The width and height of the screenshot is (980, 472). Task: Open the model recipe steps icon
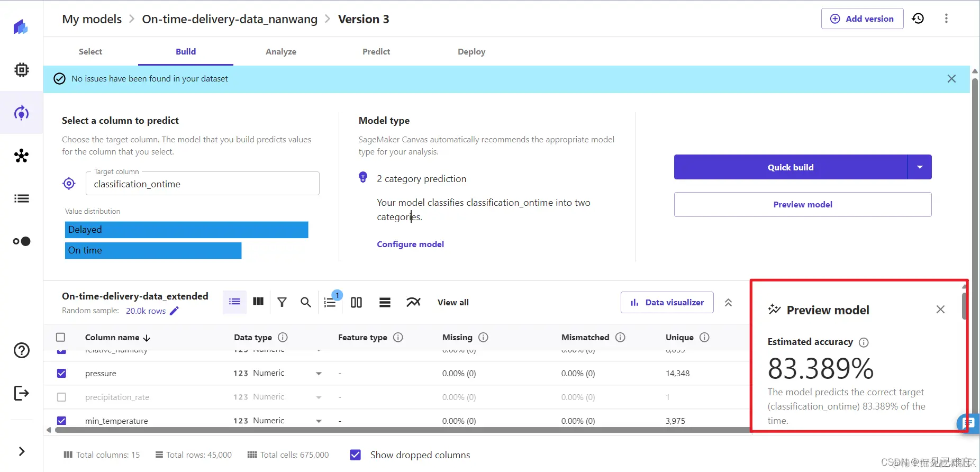click(330, 302)
